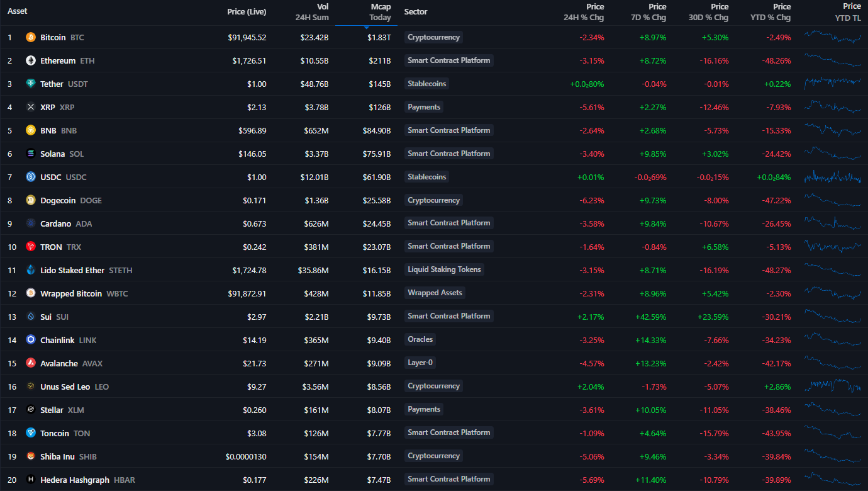Viewport: 868px width, 491px height.
Task: Click Toncoin YTD change -43.95%
Action: click(776, 434)
